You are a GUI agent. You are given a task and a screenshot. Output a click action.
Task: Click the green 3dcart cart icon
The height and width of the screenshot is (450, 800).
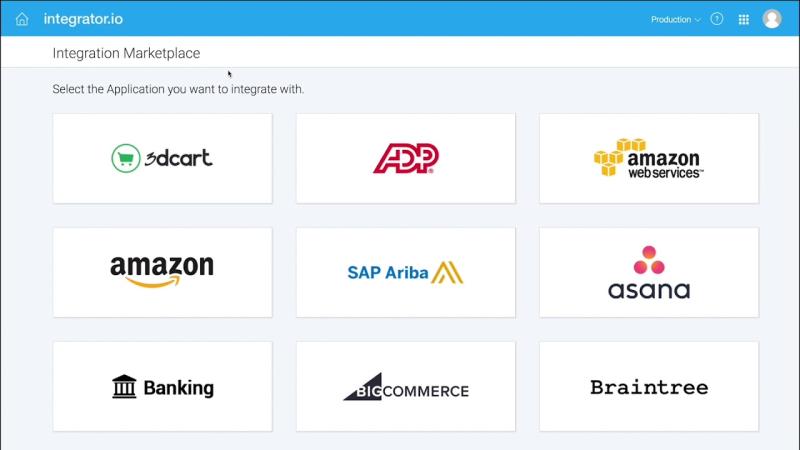pos(126,158)
